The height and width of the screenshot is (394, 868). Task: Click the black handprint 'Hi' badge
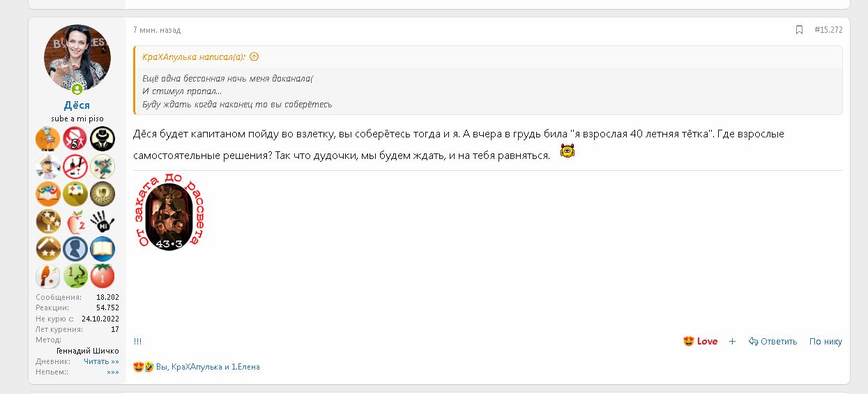(x=102, y=222)
